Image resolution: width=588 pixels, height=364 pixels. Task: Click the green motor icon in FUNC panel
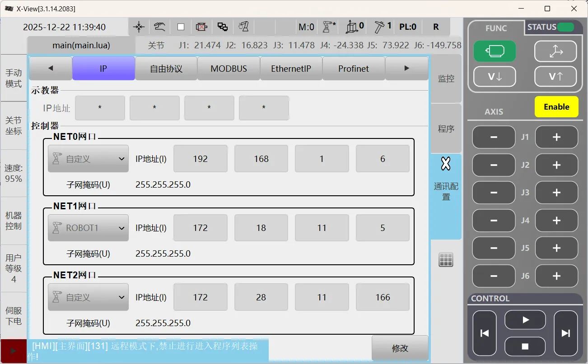495,51
